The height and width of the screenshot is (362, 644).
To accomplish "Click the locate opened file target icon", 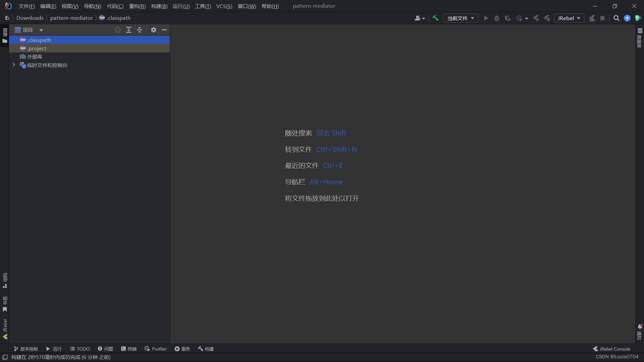I will (x=118, y=30).
